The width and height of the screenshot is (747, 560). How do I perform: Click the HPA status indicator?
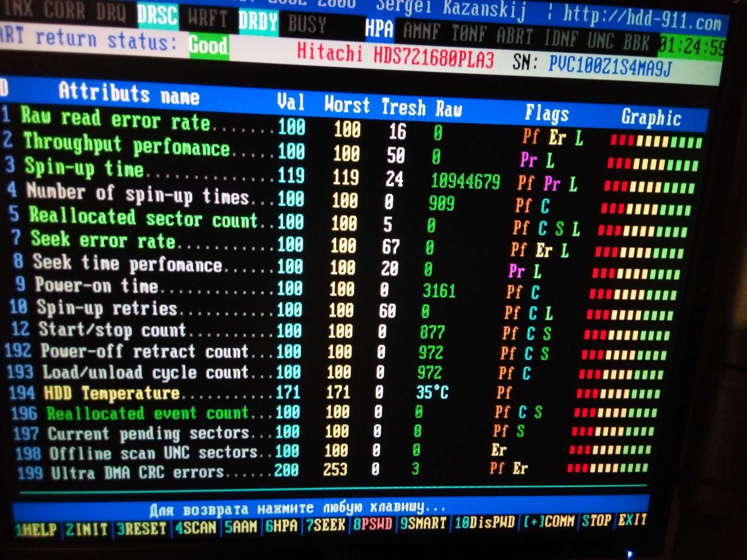point(379,29)
